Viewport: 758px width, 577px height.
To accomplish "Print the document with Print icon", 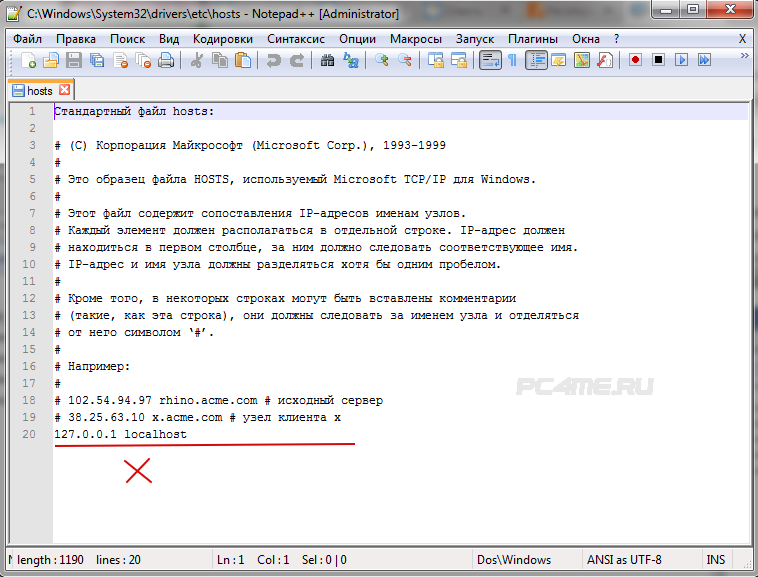I will click(x=166, y=60).
